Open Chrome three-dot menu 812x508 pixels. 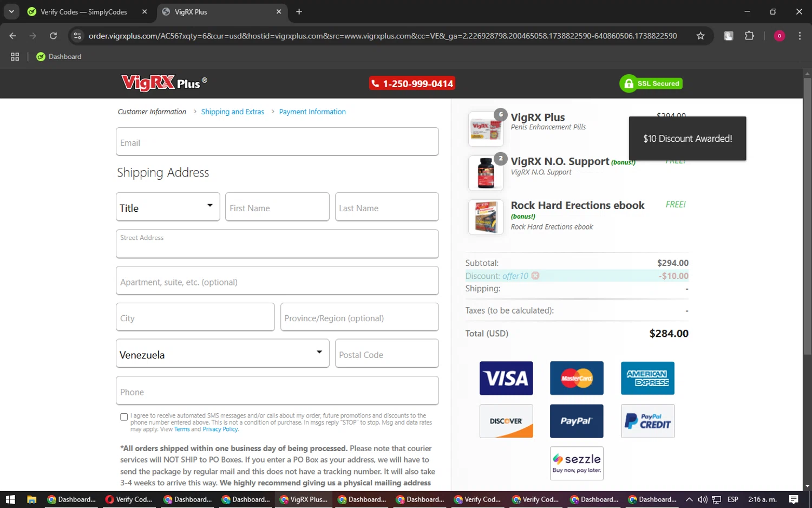click(x=800, y=36)
